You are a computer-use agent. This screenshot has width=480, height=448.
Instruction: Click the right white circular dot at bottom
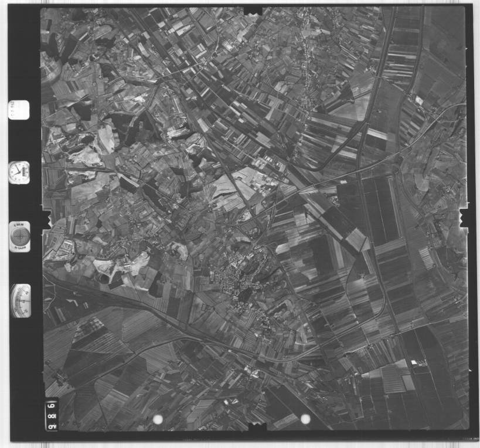click(305, 419)
